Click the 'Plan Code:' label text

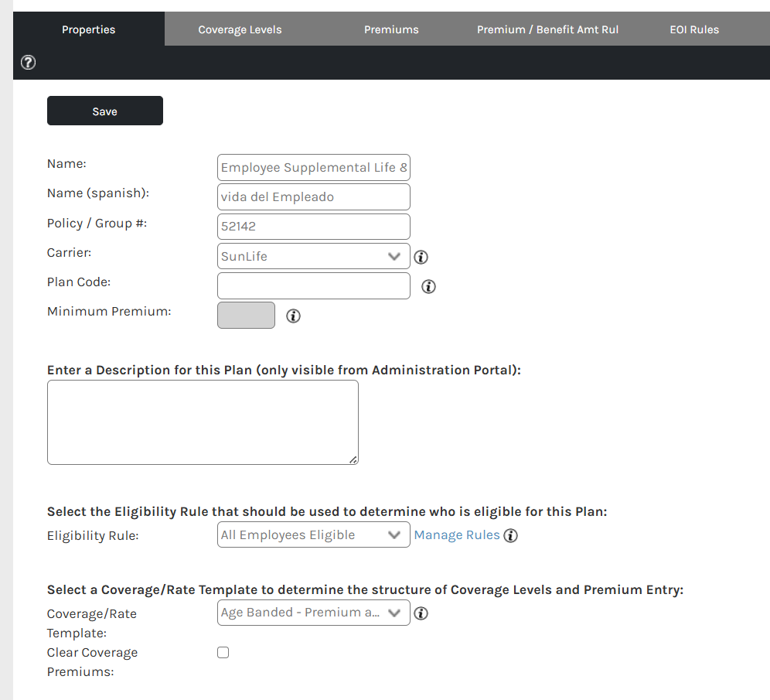point(79,282)
